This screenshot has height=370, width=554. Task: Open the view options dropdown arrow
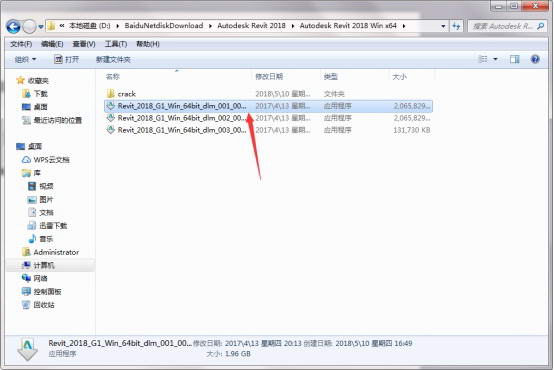[x=495, y=59]
